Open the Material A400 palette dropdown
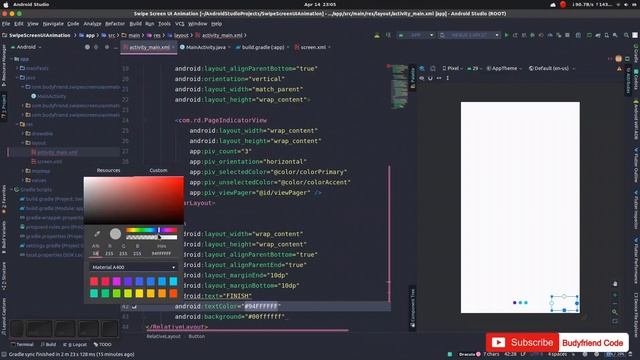 tap(133, 267)
